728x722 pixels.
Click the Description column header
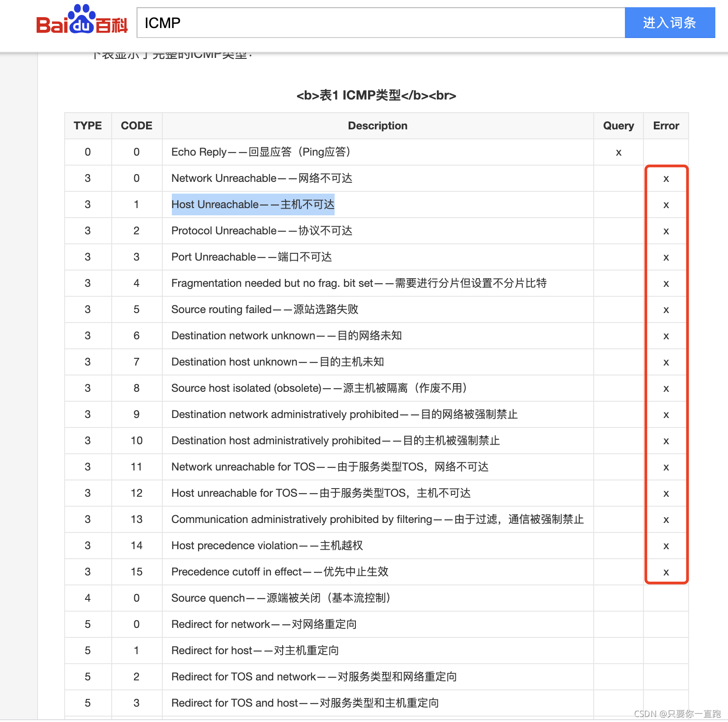tap(378, 126)
